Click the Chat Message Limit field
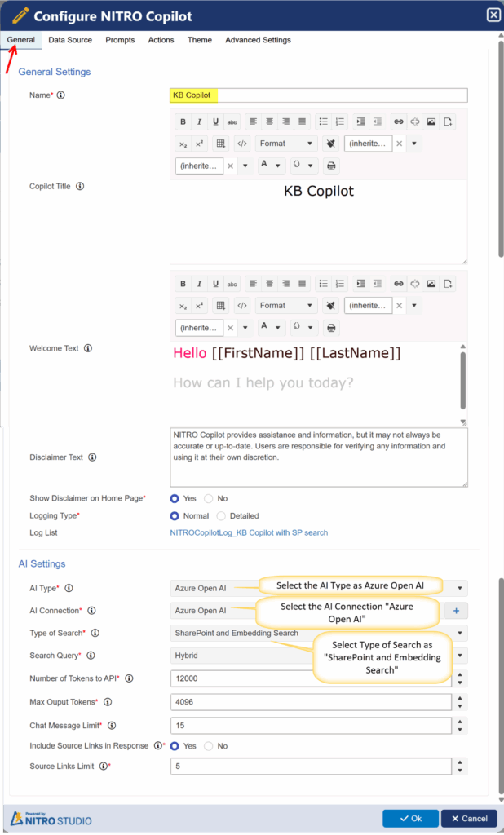Image resolution: width=504 pixels, height=835 pixels. coord(311,725)
